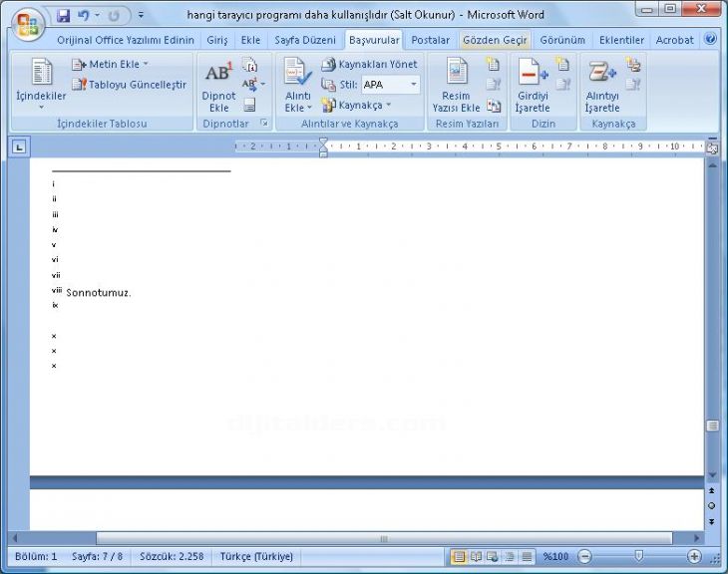This screenshot has width=728, height=574.
Task: Insert a footnote with Dipnot Ekle
Action: (218, 85)
